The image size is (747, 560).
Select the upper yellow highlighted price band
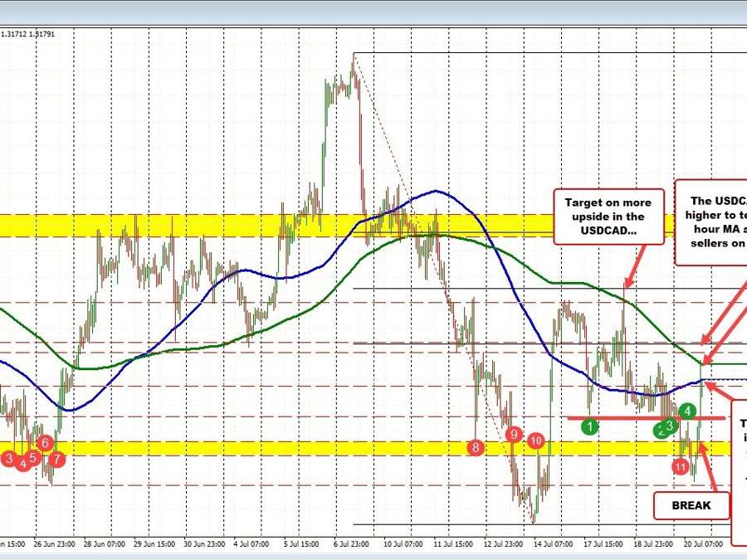point(337,225)
